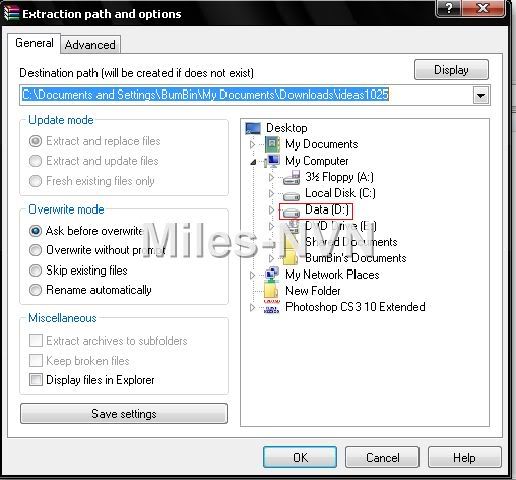
Task: Confirm extraction with the OK button
Action: [x=300, y=457]
